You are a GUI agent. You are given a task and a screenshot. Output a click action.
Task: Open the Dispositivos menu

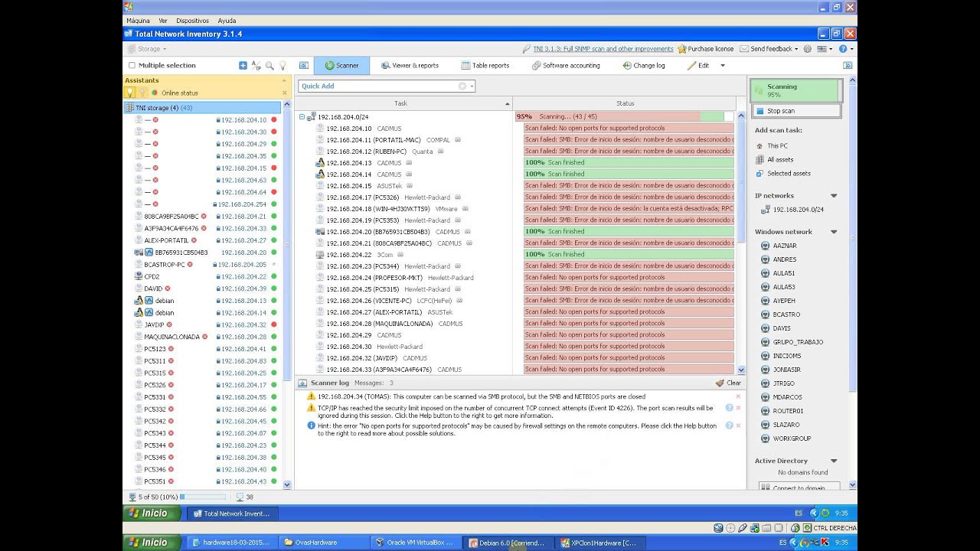point(192,21)
